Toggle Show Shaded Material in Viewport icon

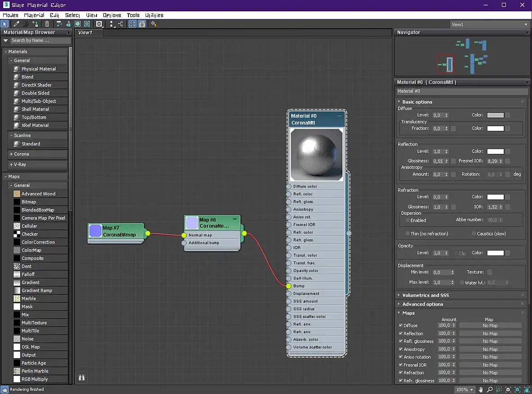coord(78,24)
